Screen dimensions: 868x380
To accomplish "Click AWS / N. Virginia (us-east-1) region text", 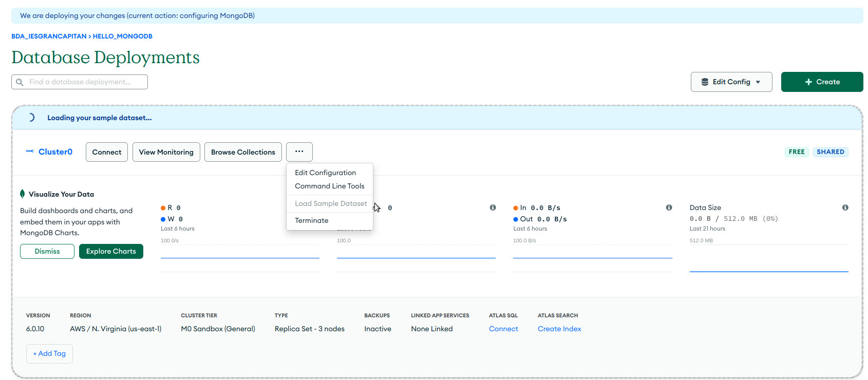I will pos(116,329).
